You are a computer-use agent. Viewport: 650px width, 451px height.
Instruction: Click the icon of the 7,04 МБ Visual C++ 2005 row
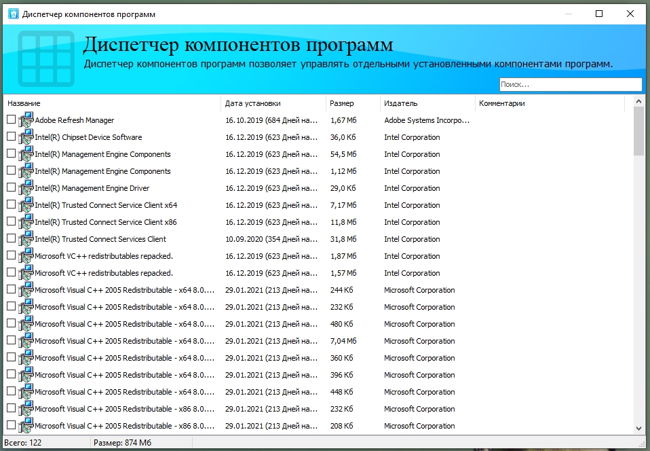coord(26,341)
